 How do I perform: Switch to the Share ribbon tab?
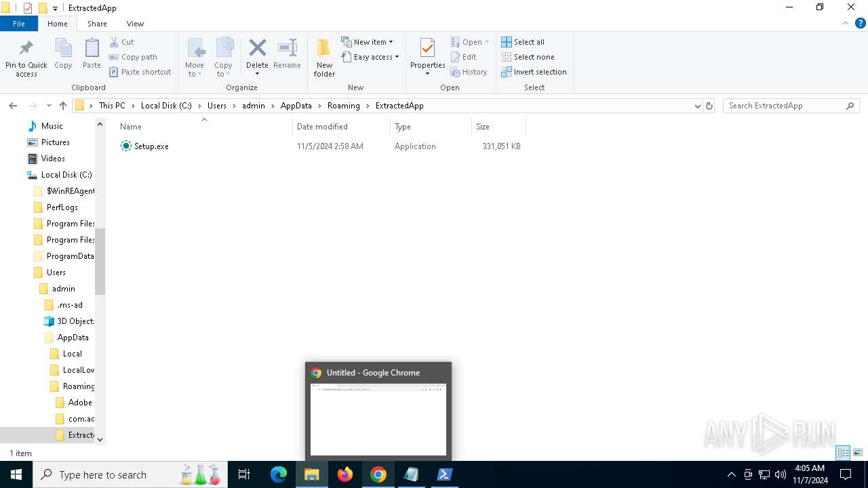click(97, 24)
